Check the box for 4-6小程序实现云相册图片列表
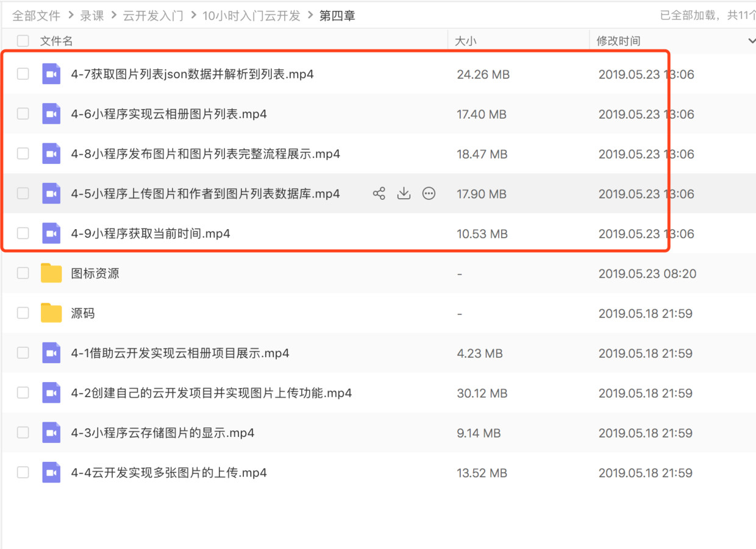 (23, 114)
